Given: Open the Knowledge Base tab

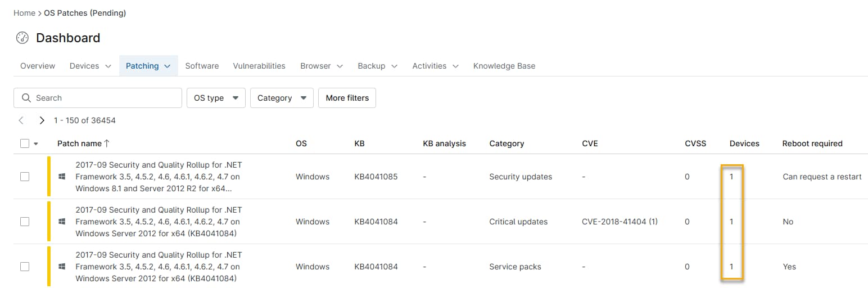Looking at the screenshot, I should point(504,66).
